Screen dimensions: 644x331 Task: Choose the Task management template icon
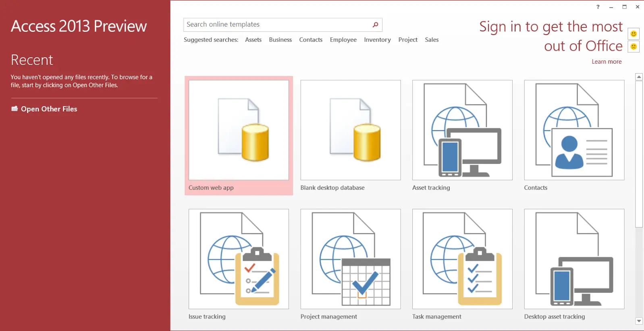(462, 259)
